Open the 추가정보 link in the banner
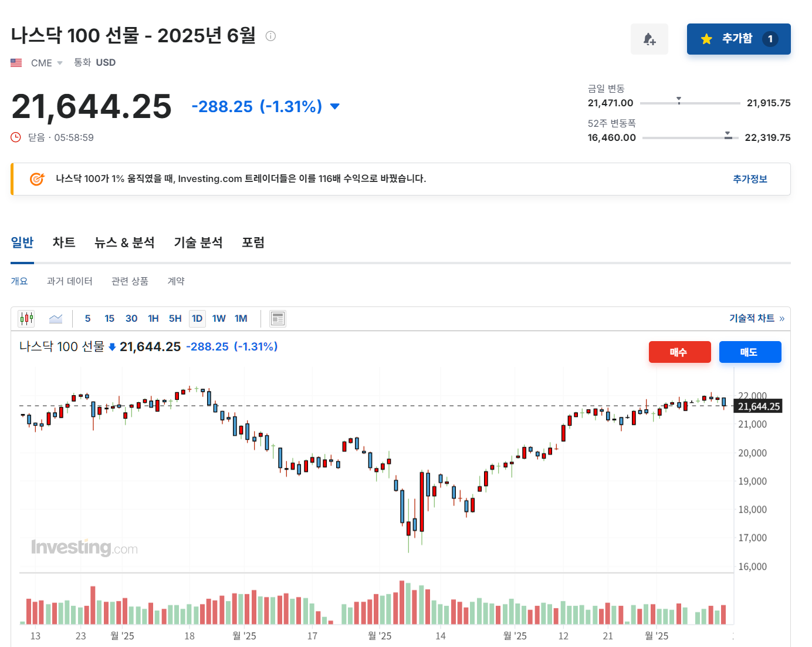This screenshot has height=647, width=812. (749, 179)
